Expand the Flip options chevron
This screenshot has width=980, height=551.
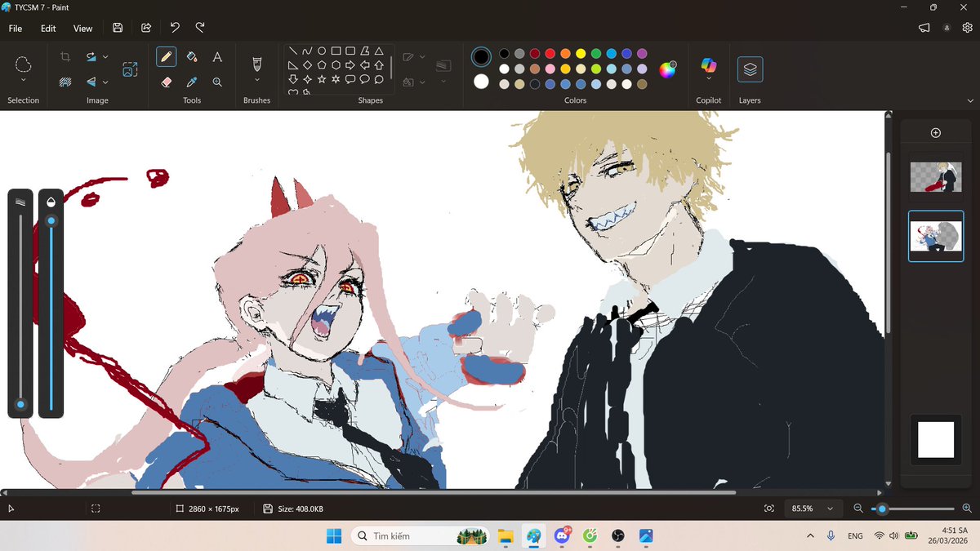point(106,82)
